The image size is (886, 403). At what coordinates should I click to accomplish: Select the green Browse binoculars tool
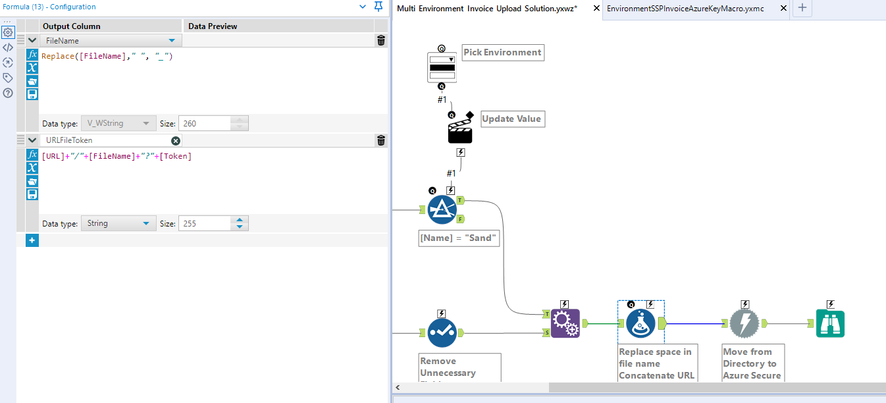coord(830,324)
